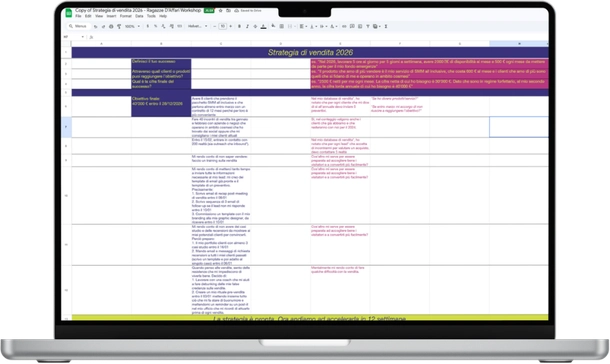
Task: Open the Data menu
Action: (x=139, y=16)
